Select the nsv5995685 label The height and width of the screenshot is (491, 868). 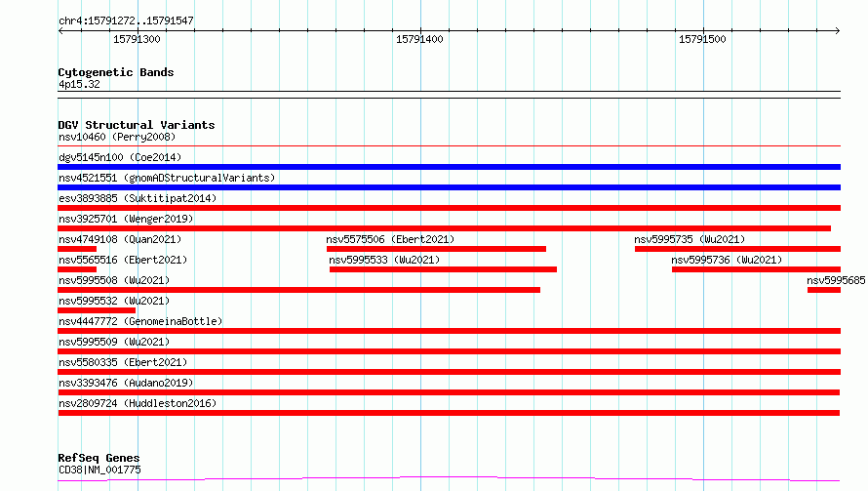coord(837,280)
